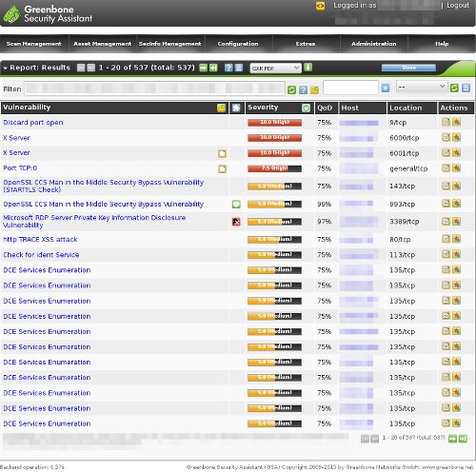This screenshot has height=472, width=476.
Task: Open http TRACE XSS attack link
Action: 40,240
